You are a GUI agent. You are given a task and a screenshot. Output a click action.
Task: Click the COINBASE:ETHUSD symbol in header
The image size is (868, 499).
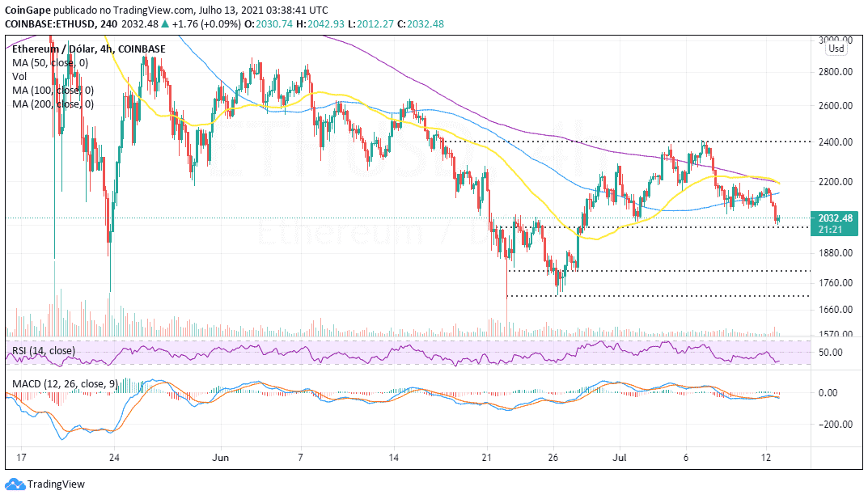[x=49, y=23]
